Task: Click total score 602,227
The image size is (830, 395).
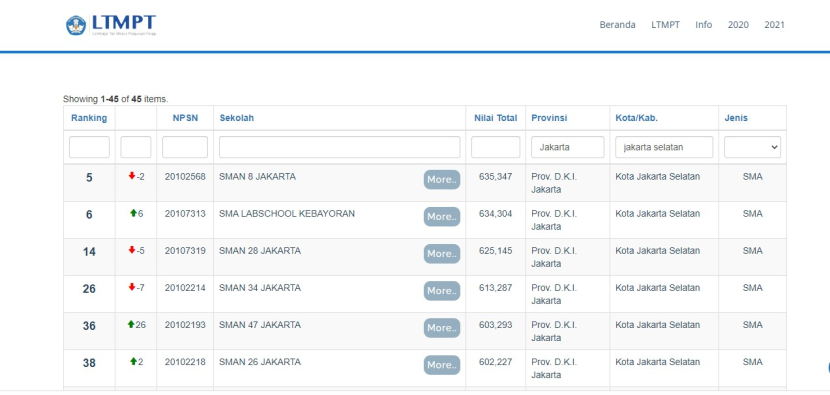Action: [495, 362]
